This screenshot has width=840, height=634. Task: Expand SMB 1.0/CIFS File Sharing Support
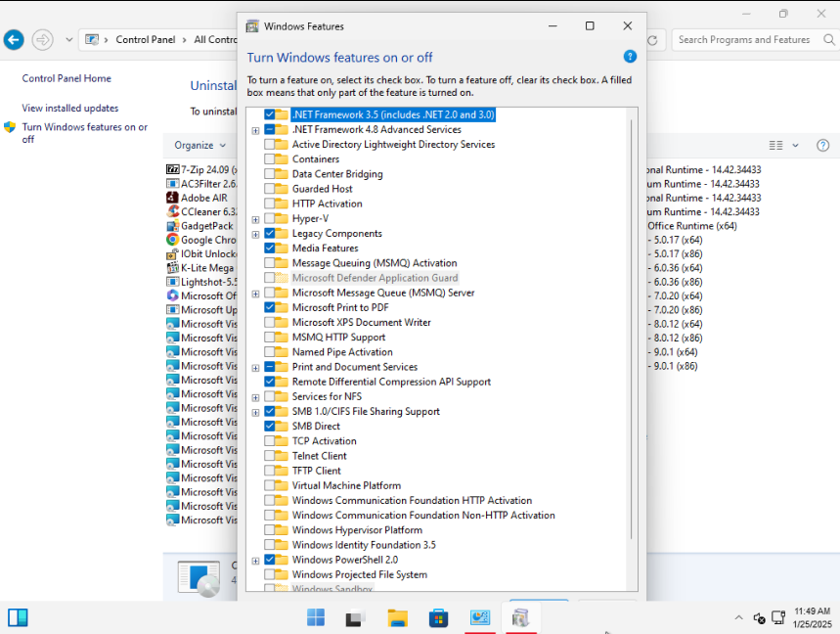(x=255, y=412)
